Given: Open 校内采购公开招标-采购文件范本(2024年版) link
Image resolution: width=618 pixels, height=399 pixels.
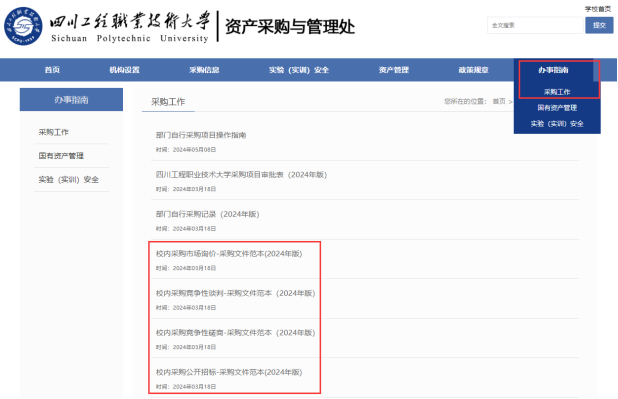Looking at the screenshot, I should coord(229,372).
